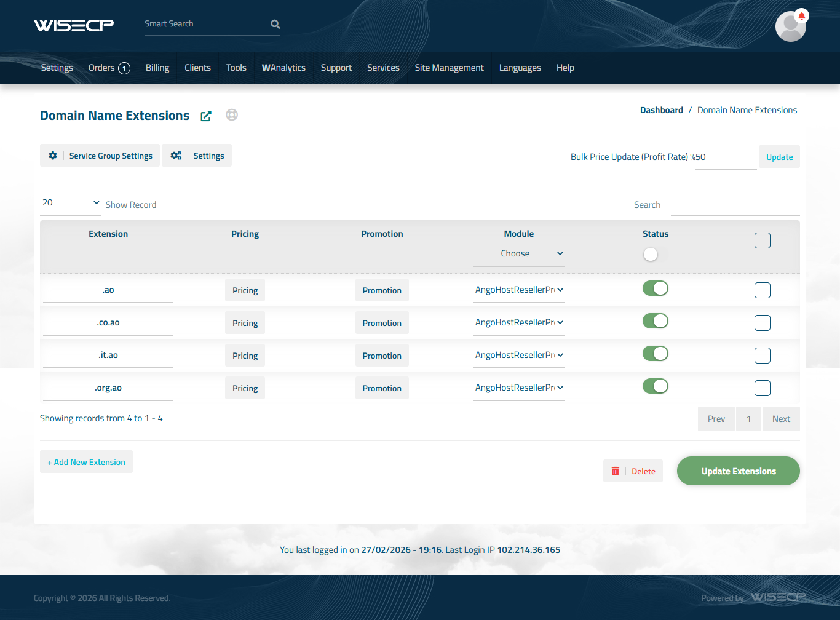Tick the checkbox for .co.ao row
Viewport: 840px width, 620px height.
(x=762, y=323)
